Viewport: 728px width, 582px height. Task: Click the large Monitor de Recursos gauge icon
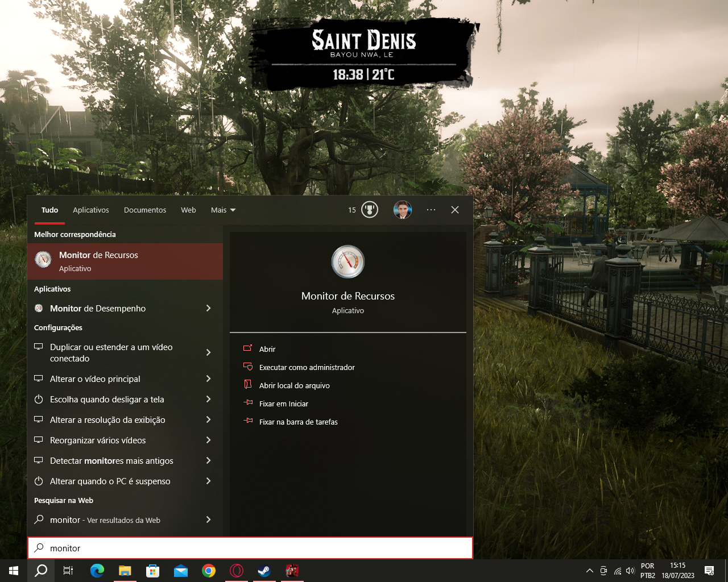[348, 261]
